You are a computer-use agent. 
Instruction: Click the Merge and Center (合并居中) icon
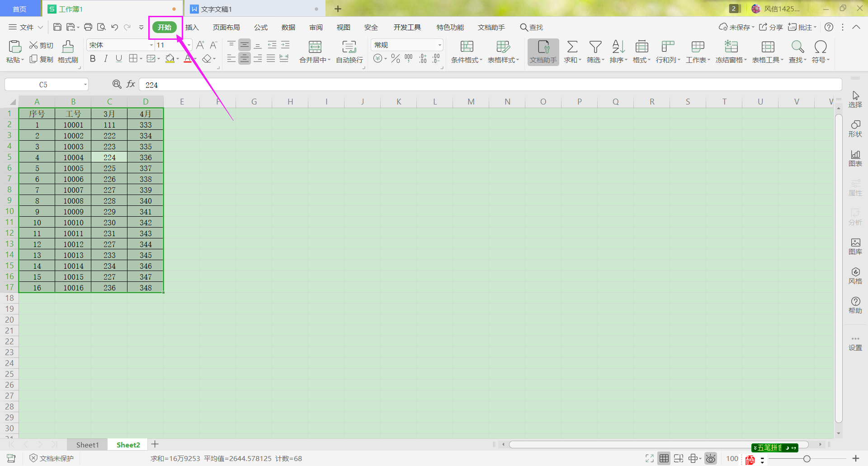(315, 47)
